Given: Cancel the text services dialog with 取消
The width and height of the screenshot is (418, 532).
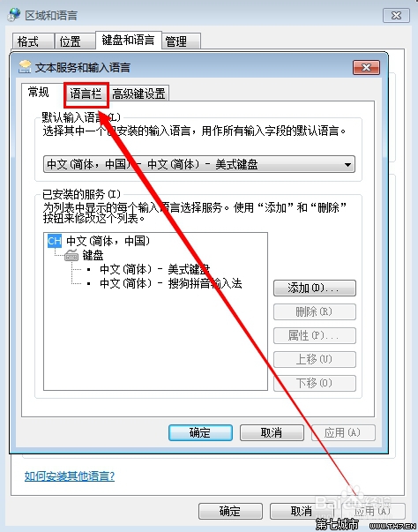Looking at the screenshot, I should click(x=272, y=432).
